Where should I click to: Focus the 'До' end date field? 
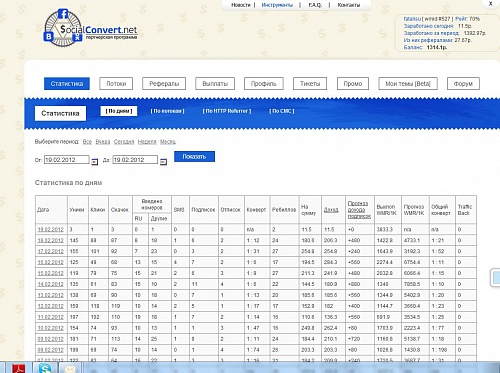135,160
